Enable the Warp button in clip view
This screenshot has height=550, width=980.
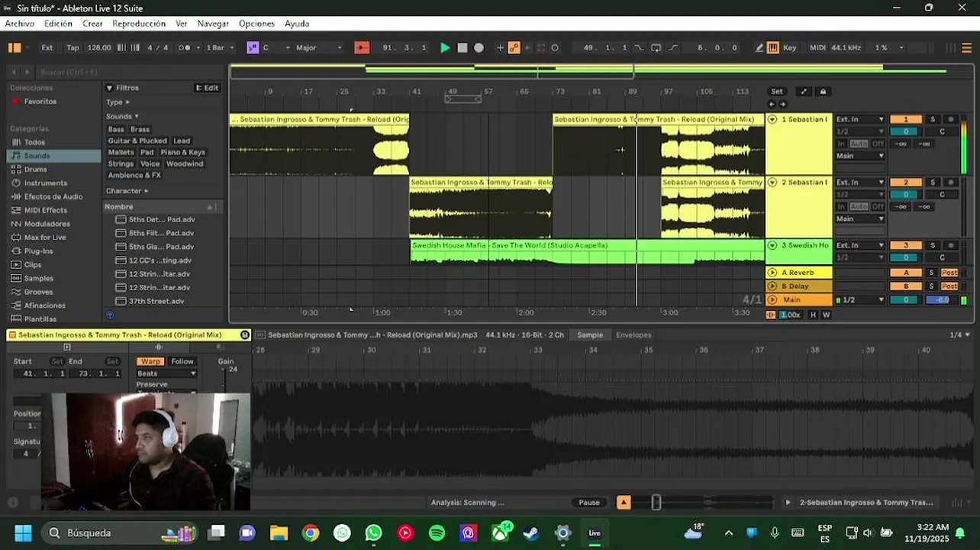coord(150,362)
